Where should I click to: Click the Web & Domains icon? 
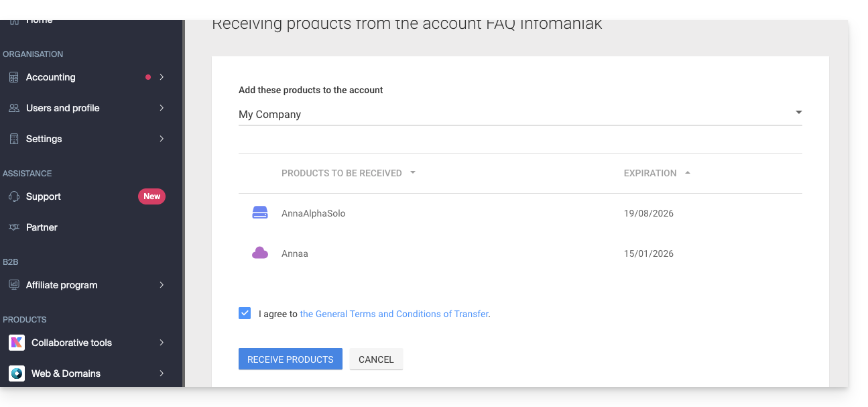(x=17, y=373)
